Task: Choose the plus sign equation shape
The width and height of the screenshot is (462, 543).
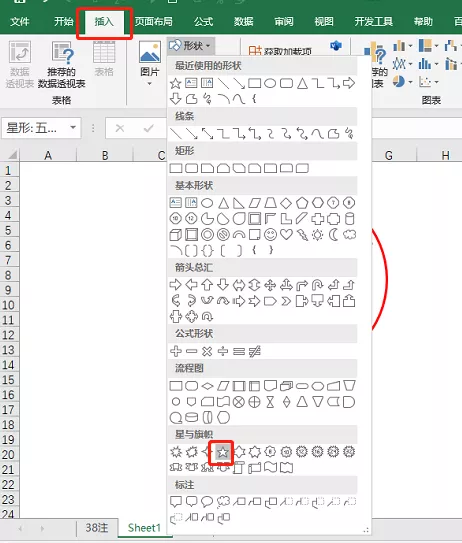Action: point(176,351)
